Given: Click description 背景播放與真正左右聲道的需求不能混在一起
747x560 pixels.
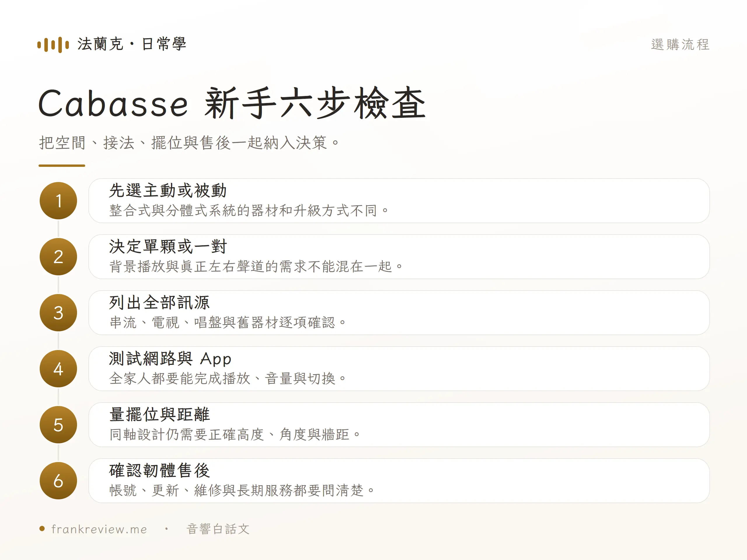Looking at the screenshot, I should pyautogui.click(x=256, y=267).
